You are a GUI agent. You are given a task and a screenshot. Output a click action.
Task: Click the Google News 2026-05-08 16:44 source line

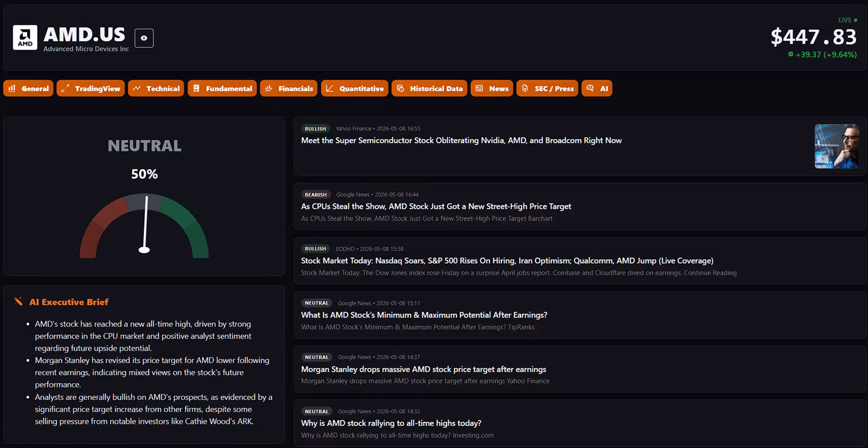pos(377,195)
